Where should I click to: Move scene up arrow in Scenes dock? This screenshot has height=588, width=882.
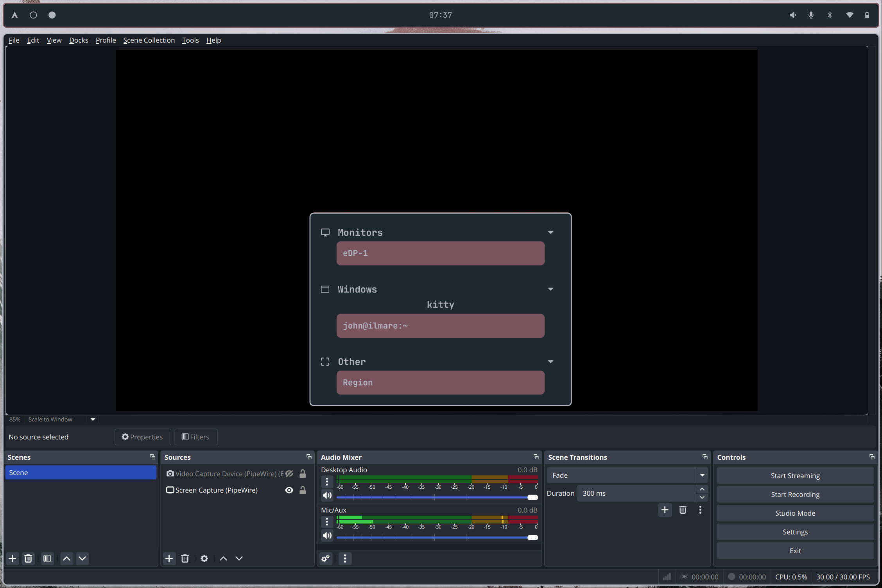[x=67, y=558]
